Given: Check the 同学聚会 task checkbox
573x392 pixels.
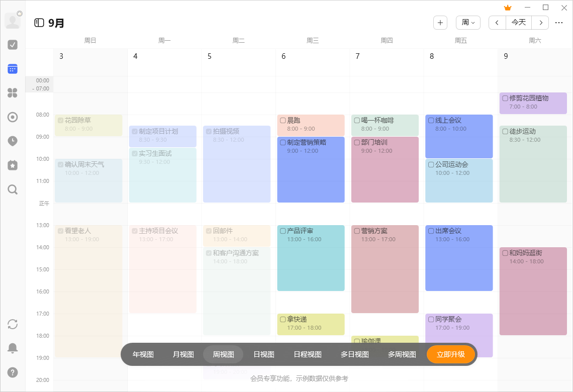Looking at the screenshot, I should 431,320.
